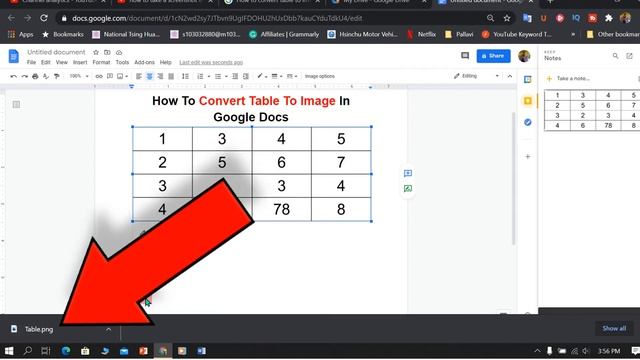This screenshot has height=360, width=640.
Task: Open the Insert menu
Action: coord(80,62)
